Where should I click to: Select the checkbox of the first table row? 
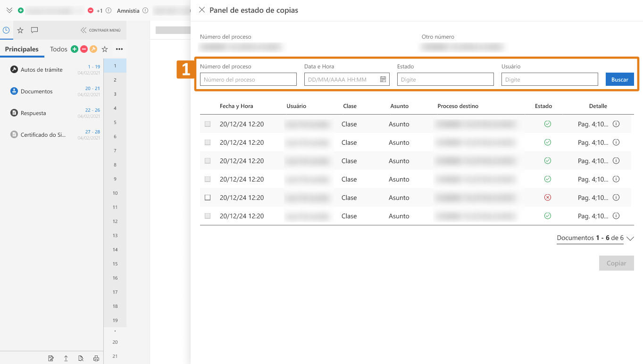pos(208,124)
